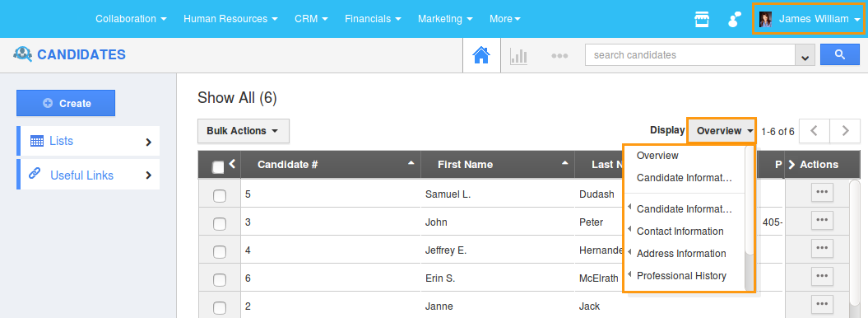This screenshot has height=318, width=868.
Task: Select checkbox for John Peter row
Action: tap(220, 224)
